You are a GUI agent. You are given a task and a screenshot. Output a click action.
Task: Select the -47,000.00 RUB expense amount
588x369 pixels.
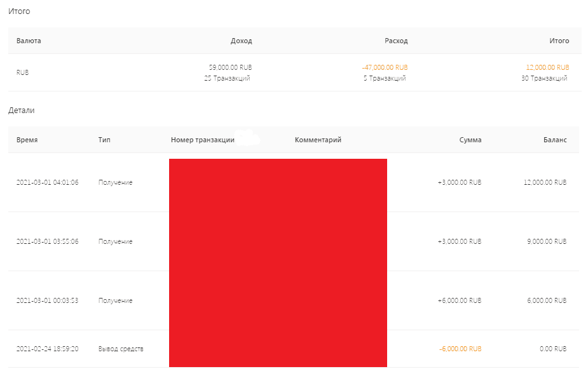[x=385, y=67]
